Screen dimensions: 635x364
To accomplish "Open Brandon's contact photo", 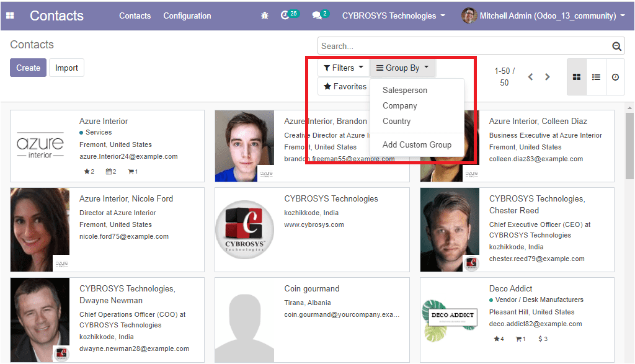I will tap(244, 146).
